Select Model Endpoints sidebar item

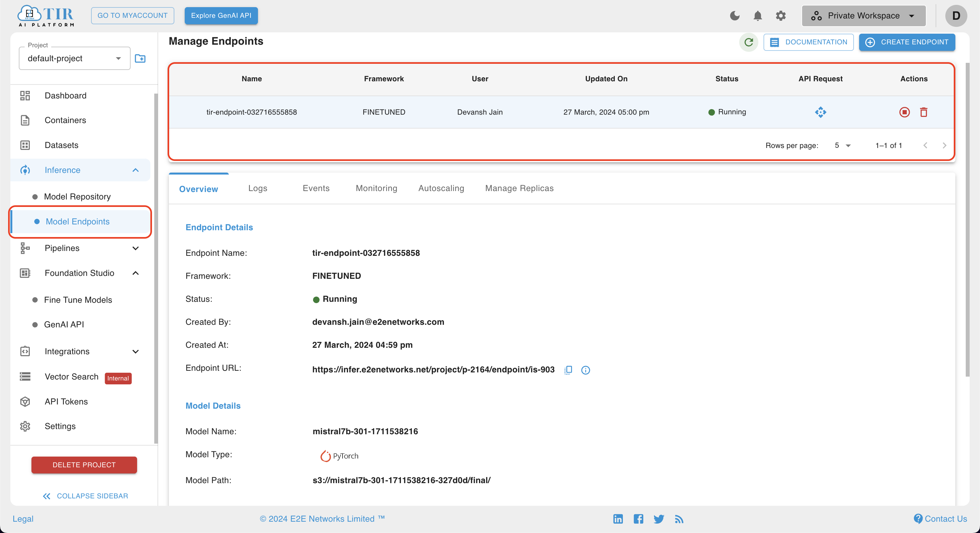point(81,221)
